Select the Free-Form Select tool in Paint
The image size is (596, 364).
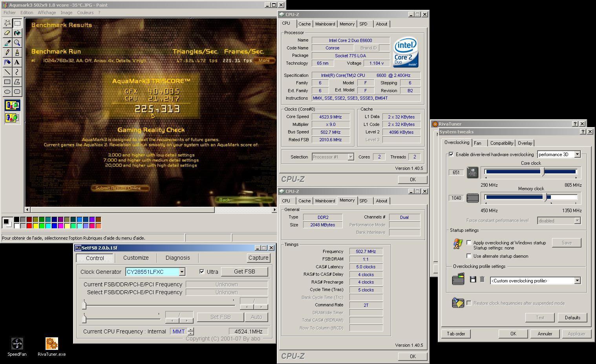7,23
